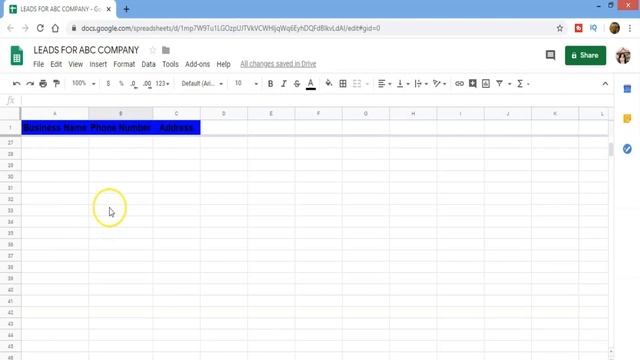Viewport: 640px width, 360px height.
Task: Open Tasks side panel
Action: click(x=627, y=149)
